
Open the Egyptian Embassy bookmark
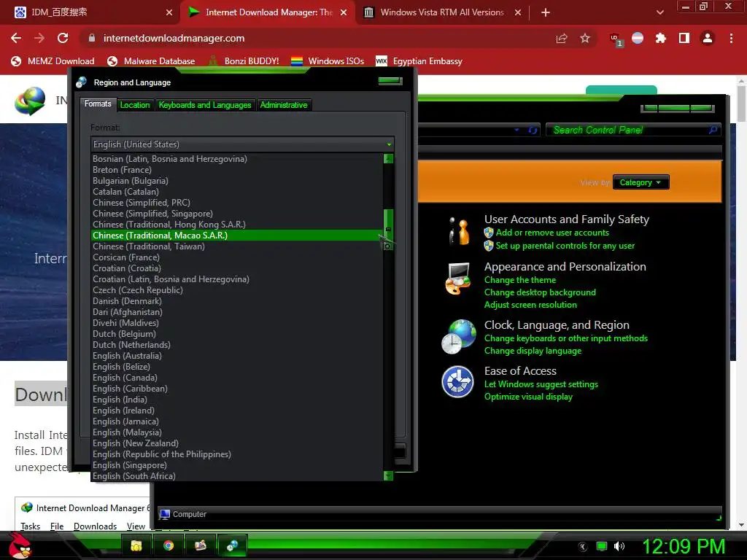point(419,61)
